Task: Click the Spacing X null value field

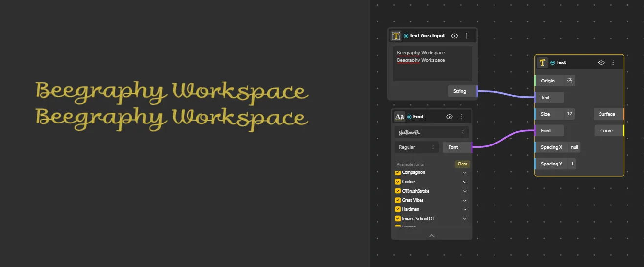Action: point(574,147)
